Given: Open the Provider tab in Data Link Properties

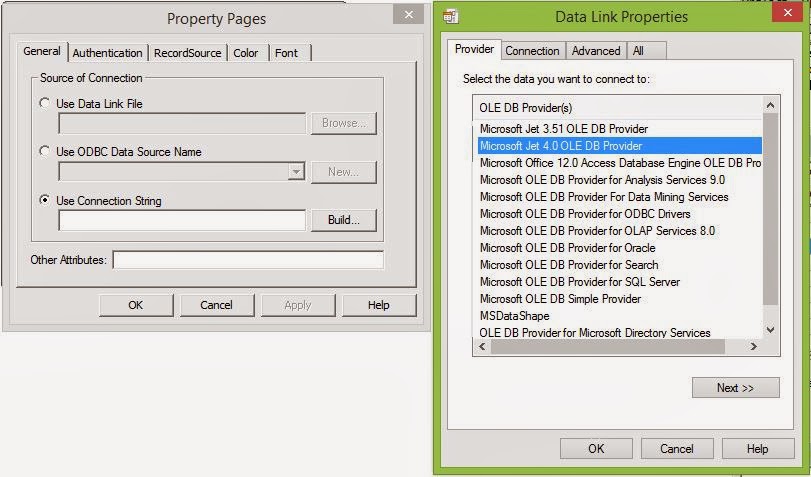Looking at the screenshot, I should (x=474, y=49).
